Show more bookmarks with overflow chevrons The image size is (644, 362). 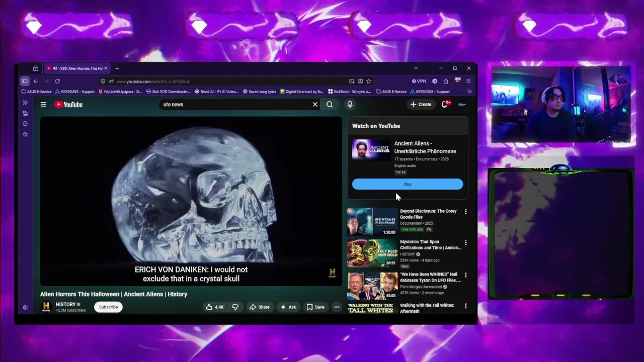click(x=469, y=92)
